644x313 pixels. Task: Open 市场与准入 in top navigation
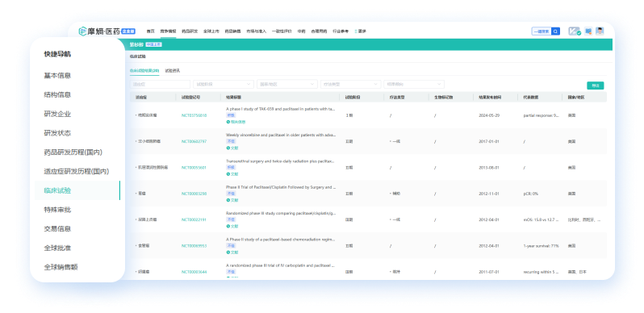[257, 31]
